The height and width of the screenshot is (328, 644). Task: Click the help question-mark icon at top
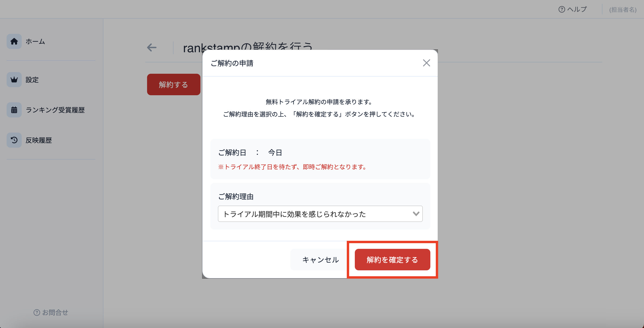tap(562, 9)
